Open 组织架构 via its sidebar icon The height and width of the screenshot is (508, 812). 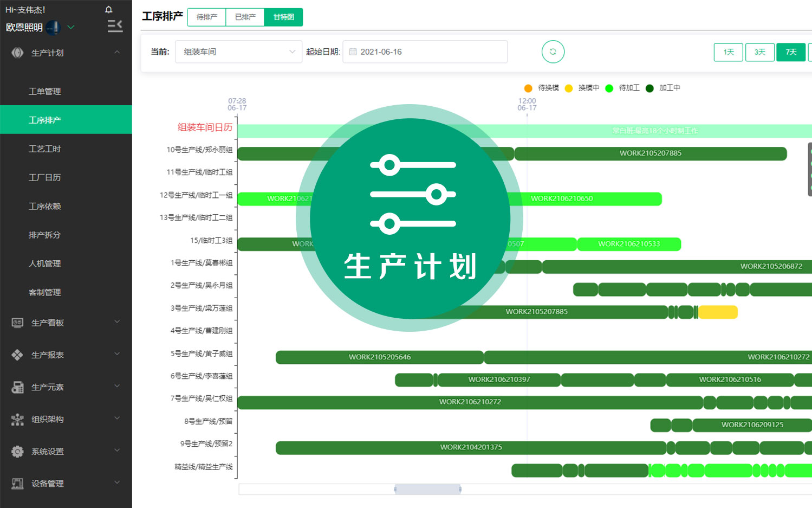pos(17,419)
